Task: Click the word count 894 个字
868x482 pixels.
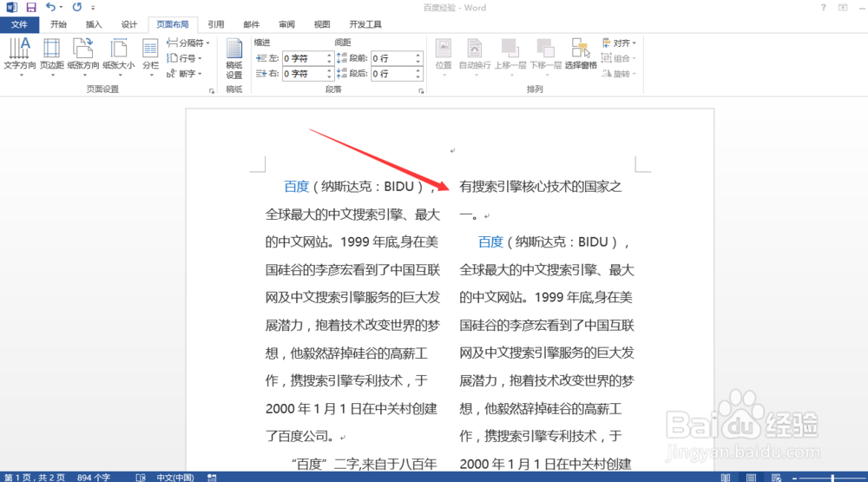Action: tap(94, 478)
